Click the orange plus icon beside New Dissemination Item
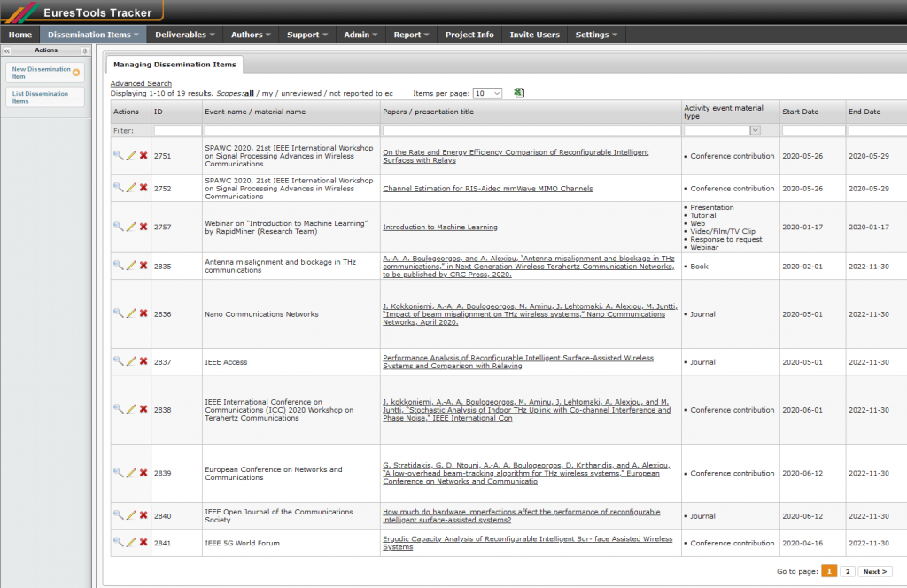 75,72
